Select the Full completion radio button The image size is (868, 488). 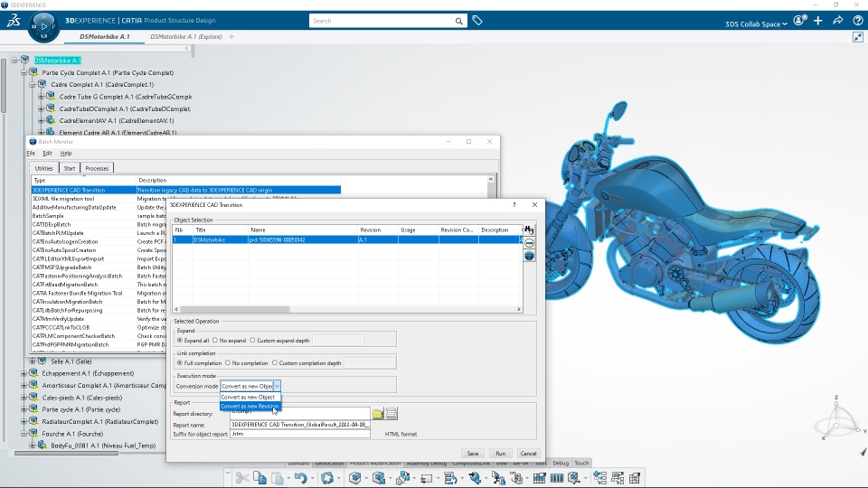coord(180,363)
